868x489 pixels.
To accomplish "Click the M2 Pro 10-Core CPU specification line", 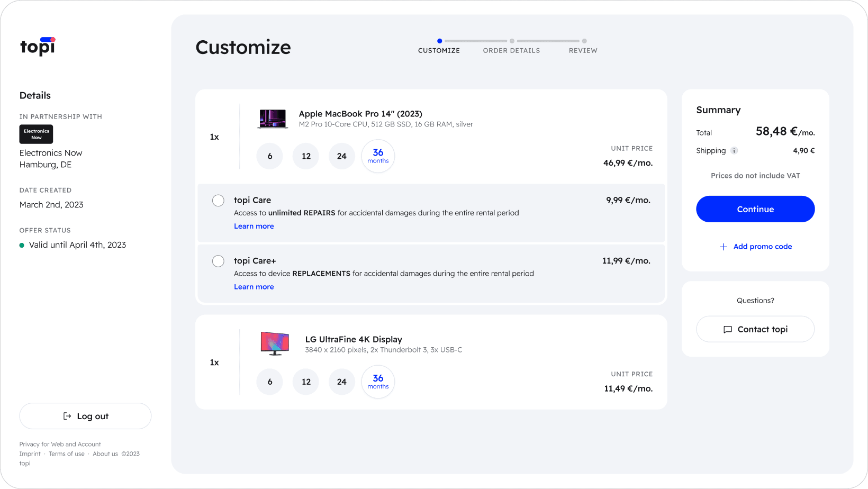I will click(386, 124).
